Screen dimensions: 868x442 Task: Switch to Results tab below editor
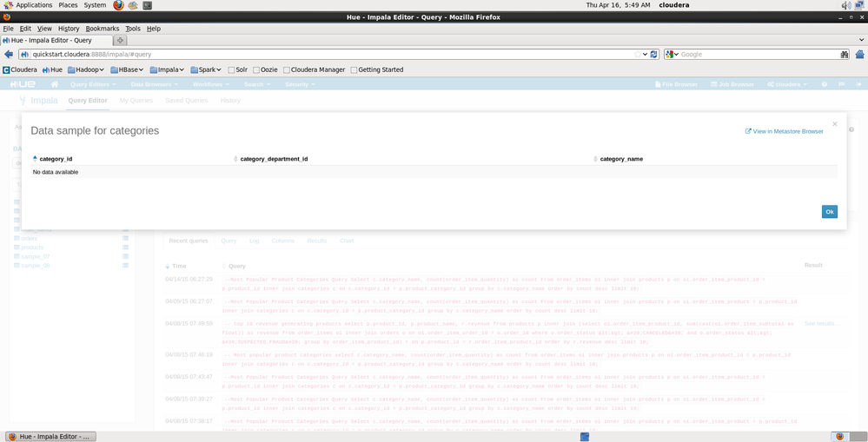coord(317,241)
